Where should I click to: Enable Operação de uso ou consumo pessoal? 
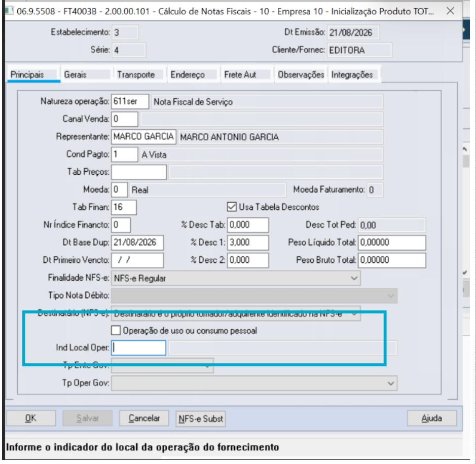[116, 331]
